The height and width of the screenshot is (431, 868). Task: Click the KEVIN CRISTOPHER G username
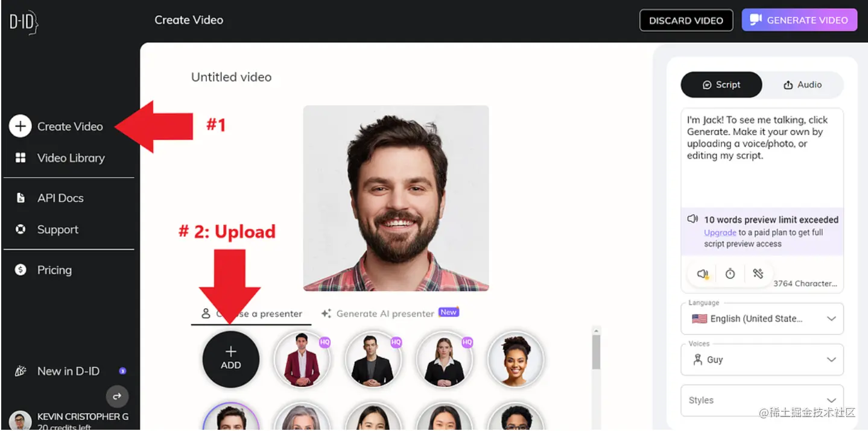[x=83, y=417]
